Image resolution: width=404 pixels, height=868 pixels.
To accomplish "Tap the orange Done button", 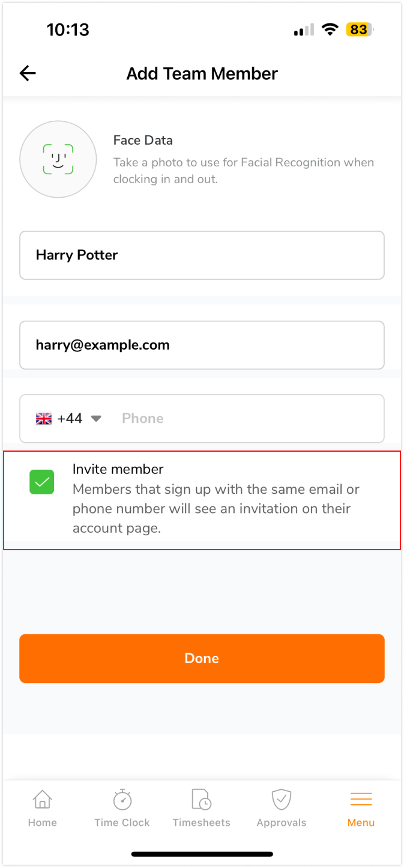I will click(202, 658).
